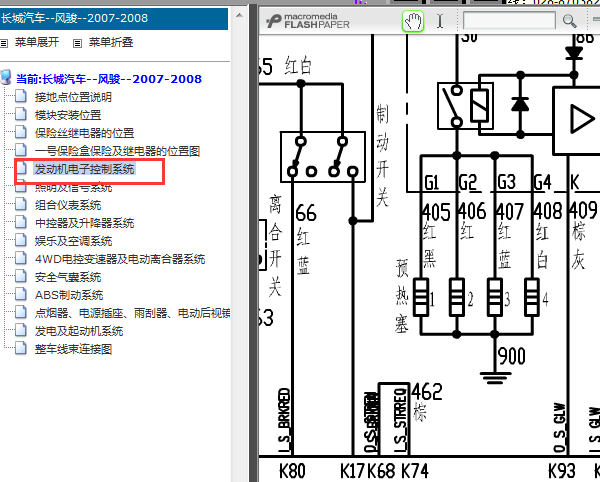
Task: Click connector label K17 in the diagram
Action: click(353, 471)
